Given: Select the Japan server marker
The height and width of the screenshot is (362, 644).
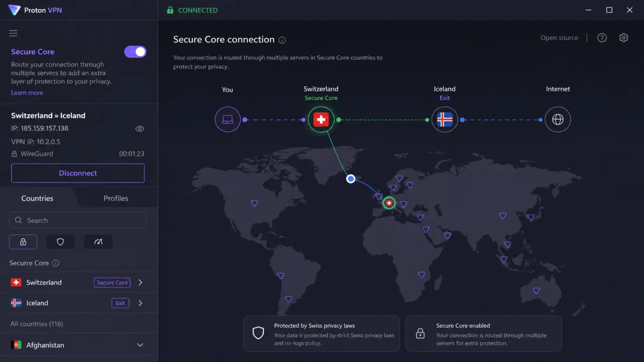Looking at the screenshot, I should 530,218.
